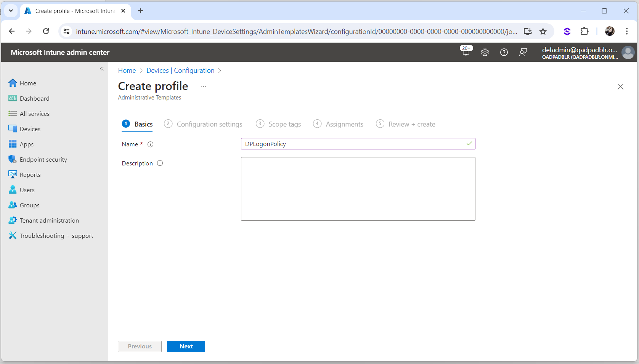Open the tab search dropdown arrow
Viewport: 639px width, 364px height.
[11, 11]
